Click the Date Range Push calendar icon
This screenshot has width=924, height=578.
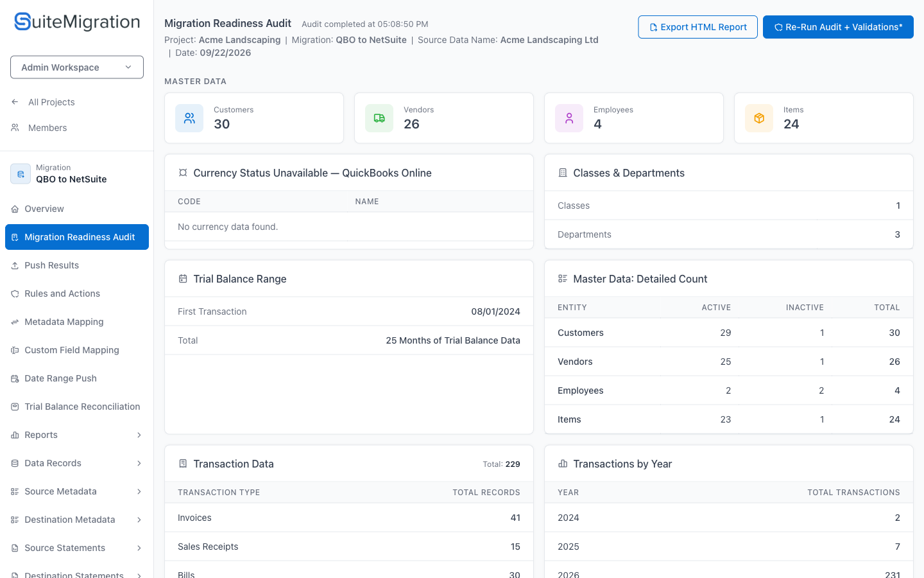click(15, 378)
